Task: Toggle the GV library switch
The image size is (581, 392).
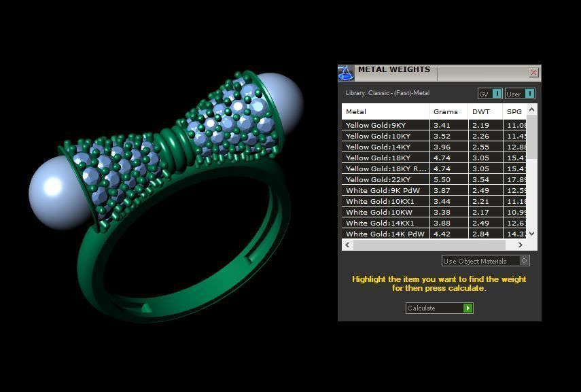Action: pyautogui.click(x=490, y=94)
